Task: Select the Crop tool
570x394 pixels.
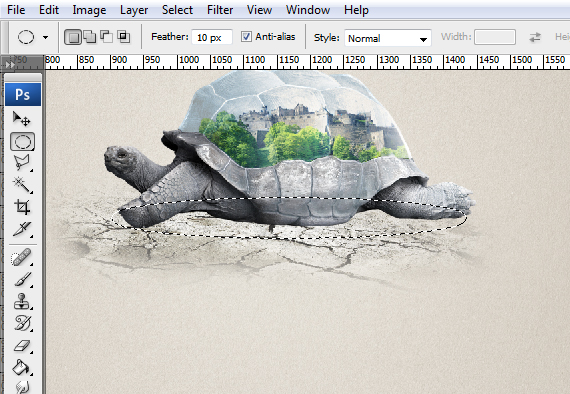Action: 22,207
